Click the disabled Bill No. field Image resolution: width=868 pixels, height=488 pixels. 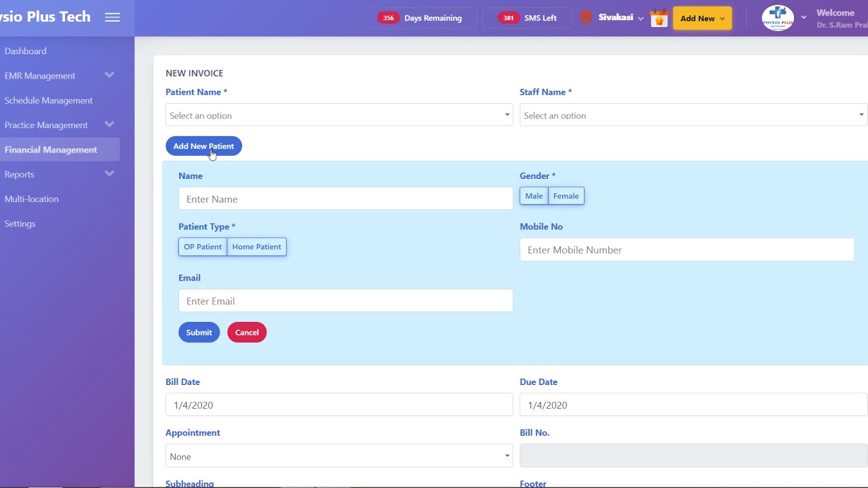[693, 456]
